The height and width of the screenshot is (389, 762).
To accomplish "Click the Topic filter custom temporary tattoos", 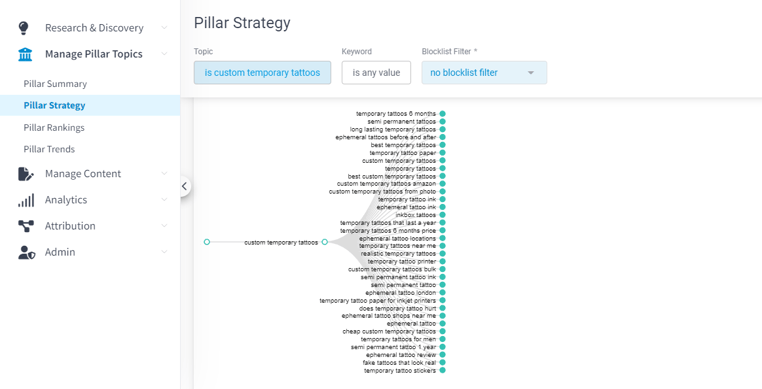I will pyautogui.click(x=262, y=72).
